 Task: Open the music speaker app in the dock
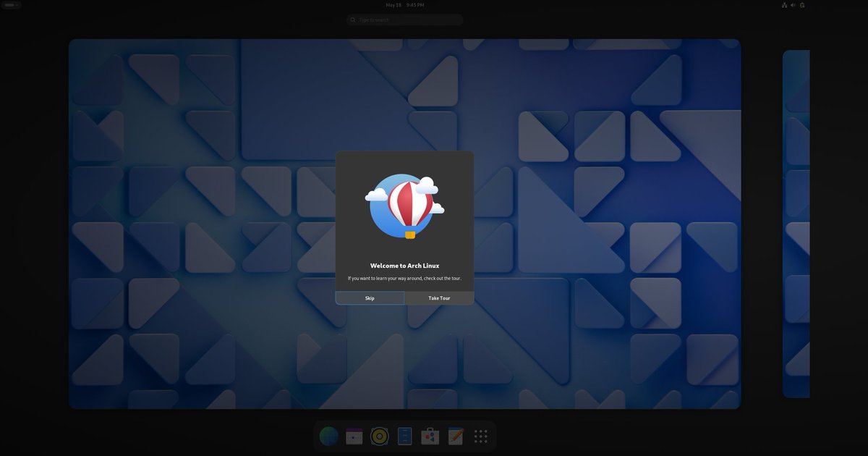(x=380, y=436)
